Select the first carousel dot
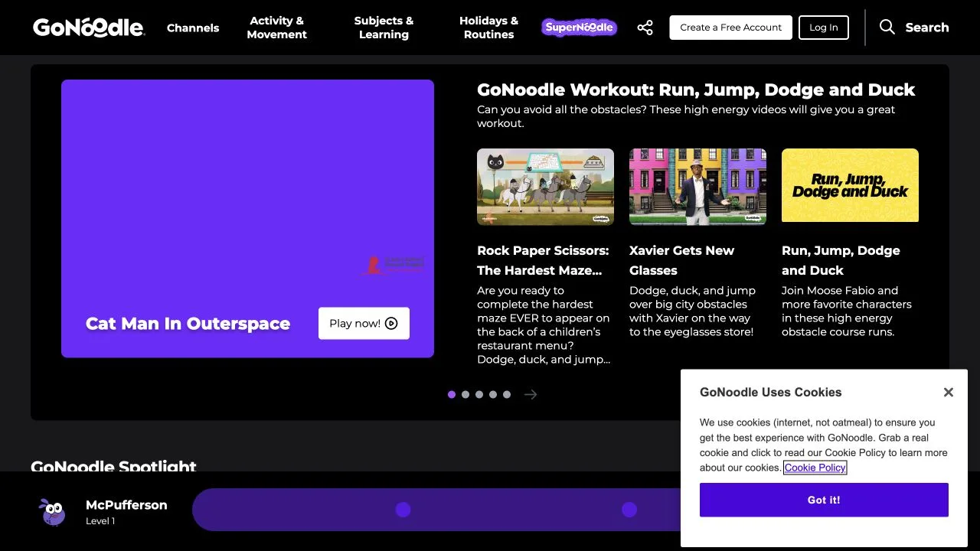The height and width of the screenshot is (551, 980). point(452,395)
